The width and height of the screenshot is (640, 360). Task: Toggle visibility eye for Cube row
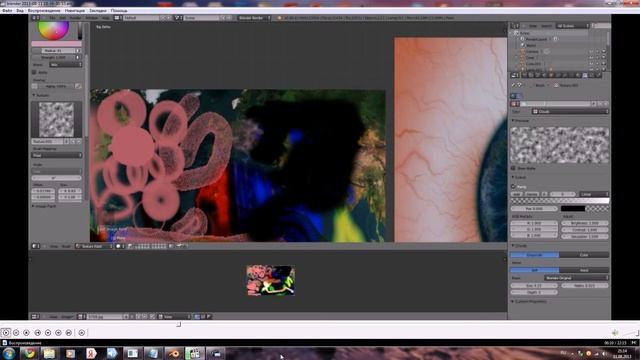click(x=591, y=58)
